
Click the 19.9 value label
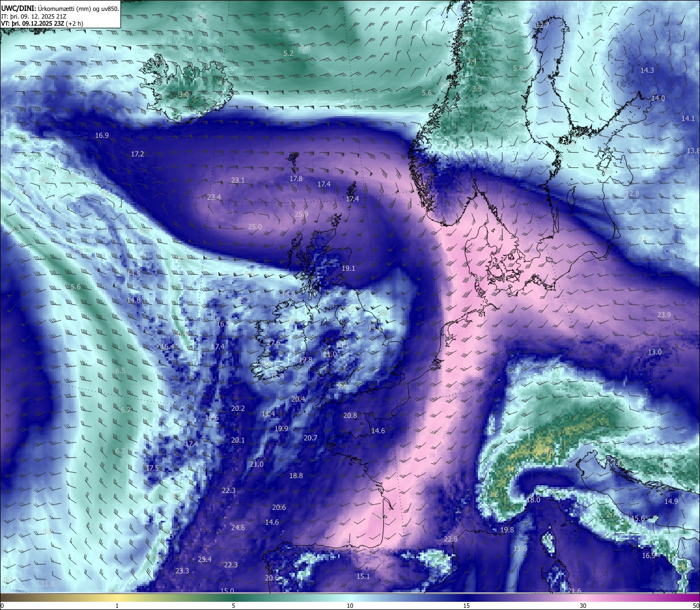coord(281,428)
